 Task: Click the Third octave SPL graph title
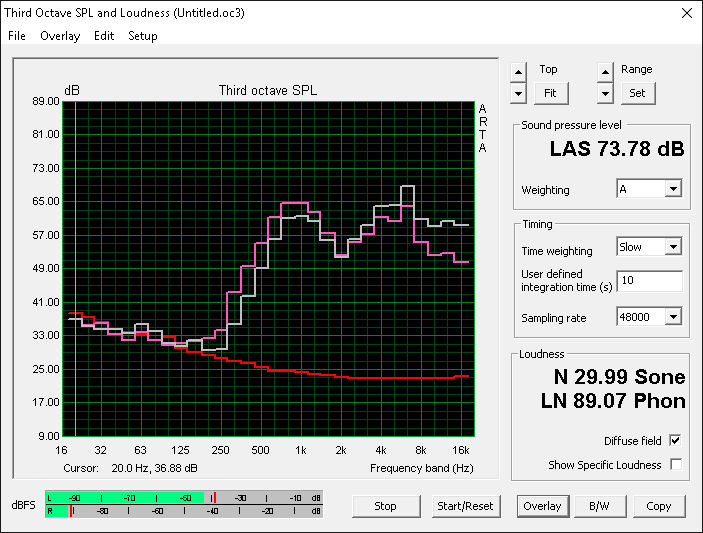(x=268, y=91)
